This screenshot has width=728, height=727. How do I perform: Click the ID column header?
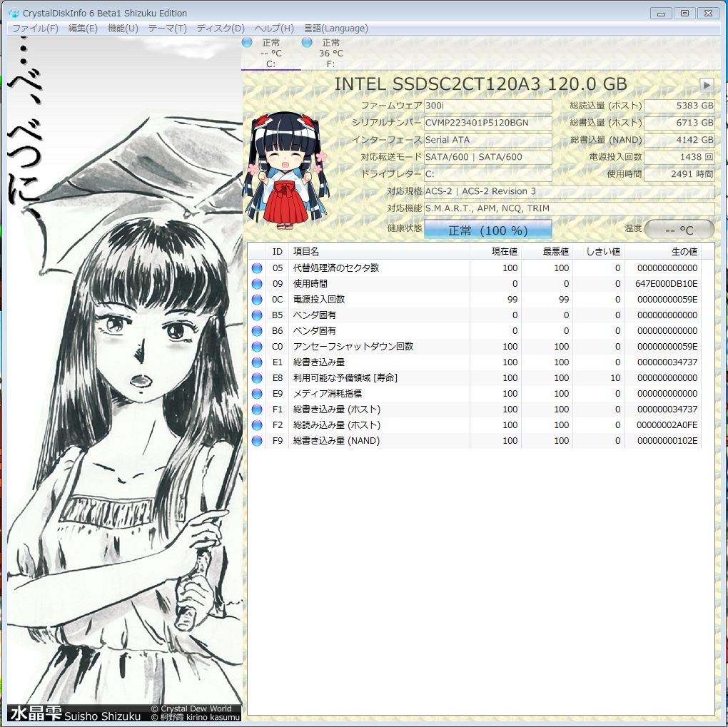[277, 252]
